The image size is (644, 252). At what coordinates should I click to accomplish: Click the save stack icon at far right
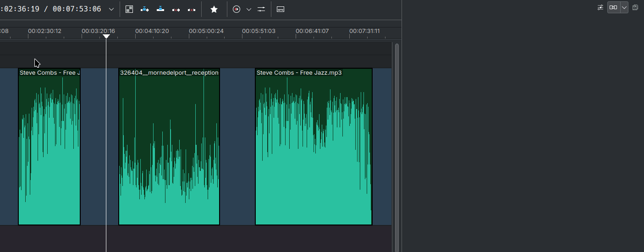click(635, 7)
